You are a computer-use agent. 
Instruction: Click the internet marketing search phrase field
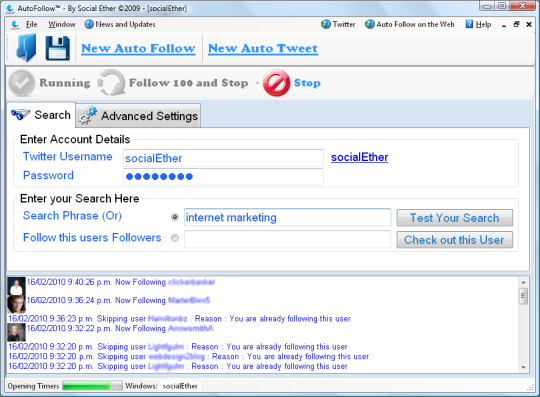tap(288, 217)
